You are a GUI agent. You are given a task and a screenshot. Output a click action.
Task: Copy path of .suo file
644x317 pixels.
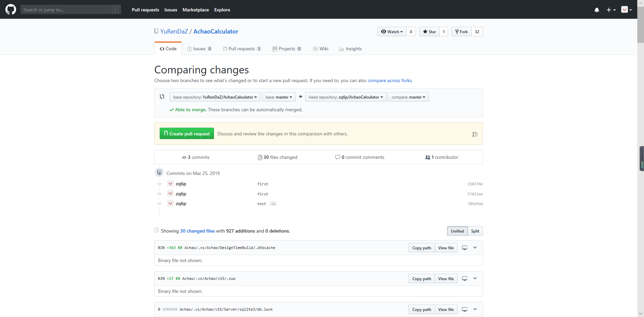click(422, 278)
